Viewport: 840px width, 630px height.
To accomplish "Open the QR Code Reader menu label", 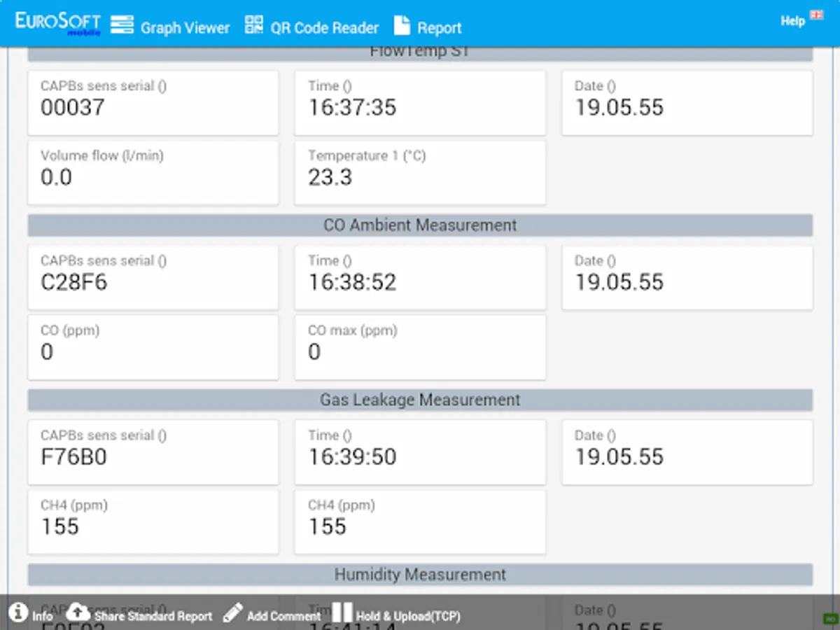I will [325, 28].
